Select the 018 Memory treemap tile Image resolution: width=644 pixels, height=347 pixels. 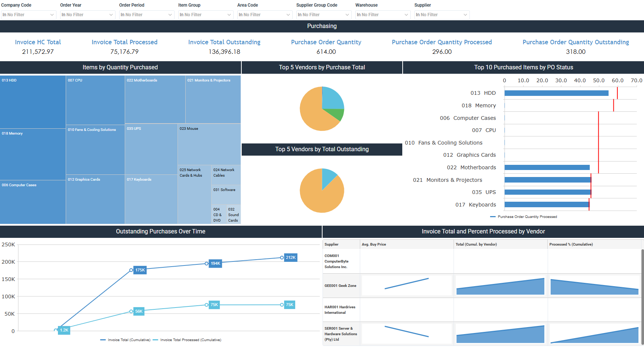[x=33, y=154]
